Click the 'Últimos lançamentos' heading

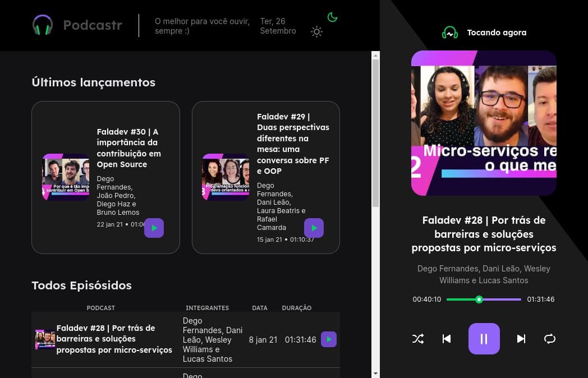coord(93,82)
